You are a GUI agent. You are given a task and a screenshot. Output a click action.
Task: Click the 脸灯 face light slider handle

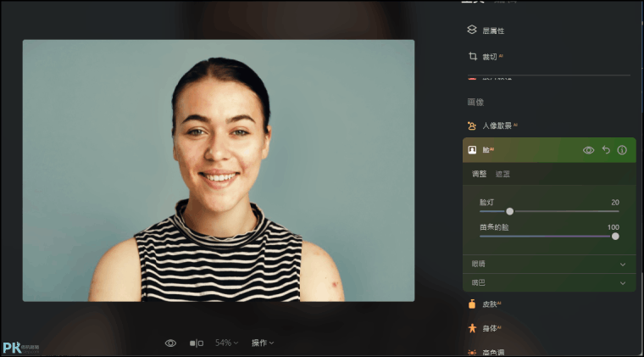tap(510, 211)
